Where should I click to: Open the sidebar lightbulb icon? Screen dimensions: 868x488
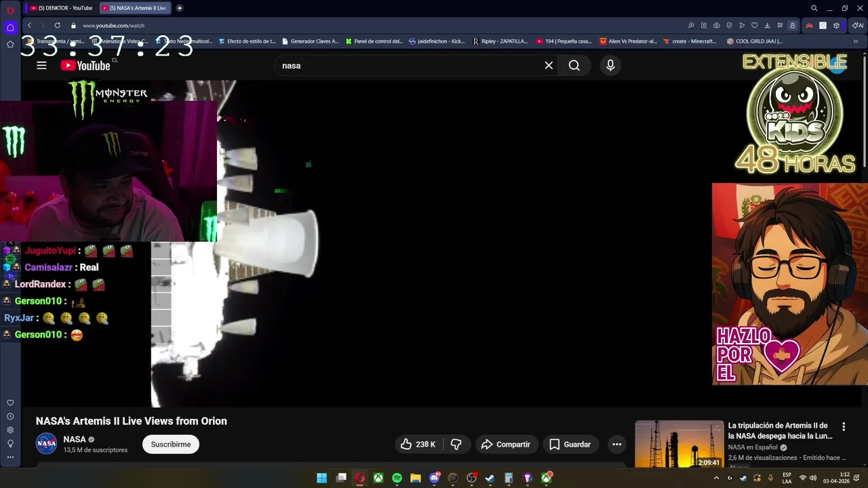point(10,443)
